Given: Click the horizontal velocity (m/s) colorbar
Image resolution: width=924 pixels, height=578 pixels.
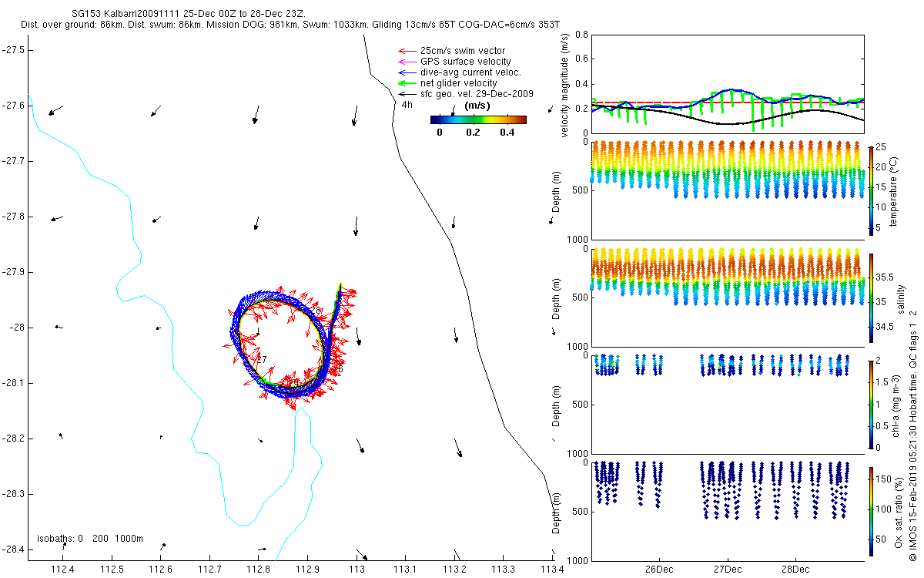Looking at the screenshot, I should tap(477, 119).
